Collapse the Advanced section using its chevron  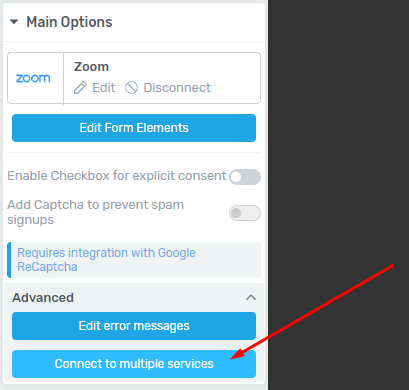coord(251,297)
